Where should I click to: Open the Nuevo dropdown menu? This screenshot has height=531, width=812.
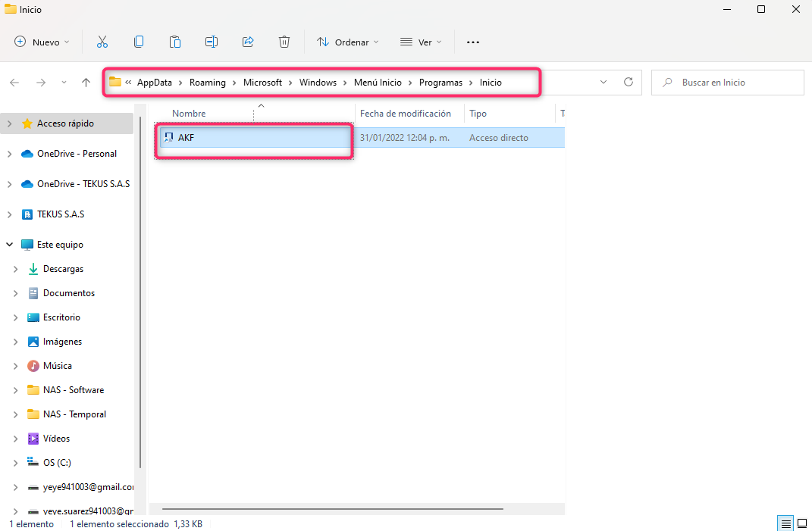click(42, 42)
